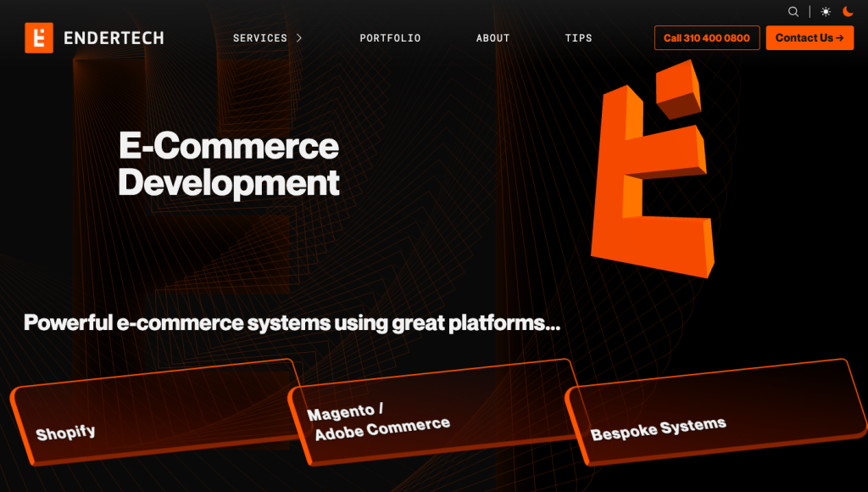
Task: Open the Services menu item
Action: coord(260,38)
